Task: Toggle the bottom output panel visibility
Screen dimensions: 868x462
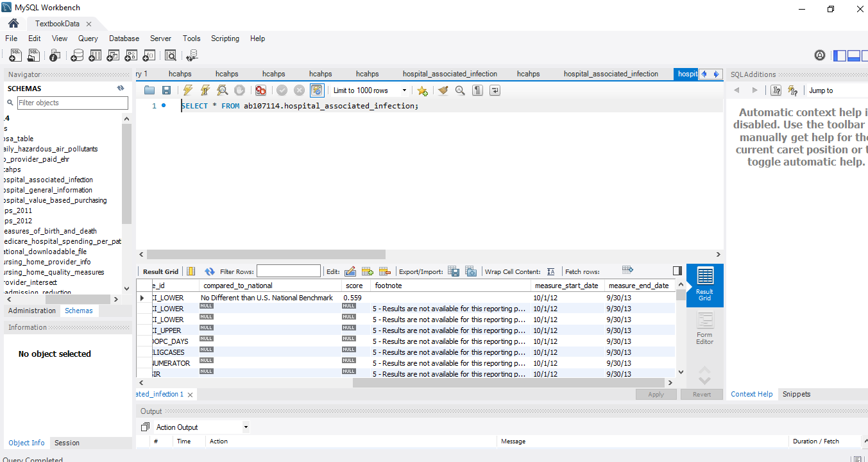Action: pos(854,56)
